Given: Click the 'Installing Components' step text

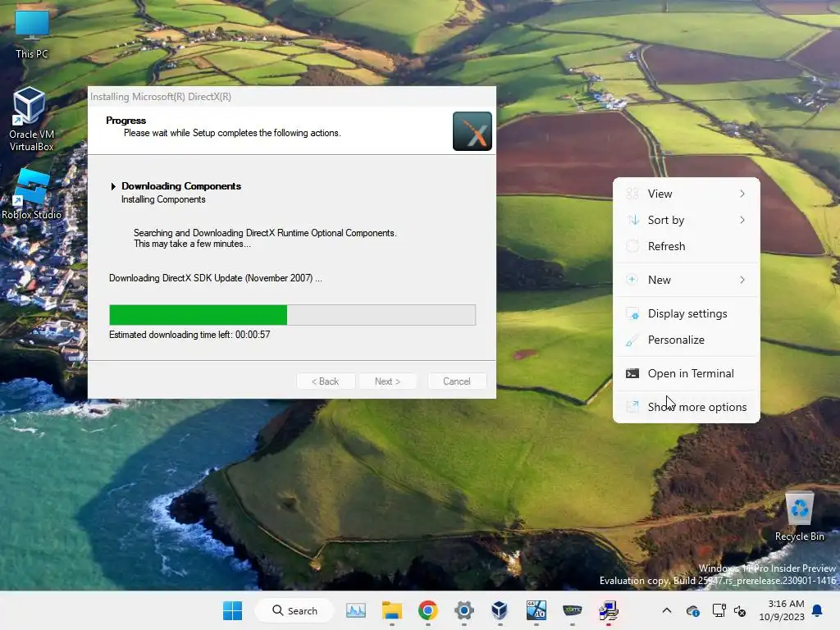Looking at the screenshot, I should (x=163, y=199).
